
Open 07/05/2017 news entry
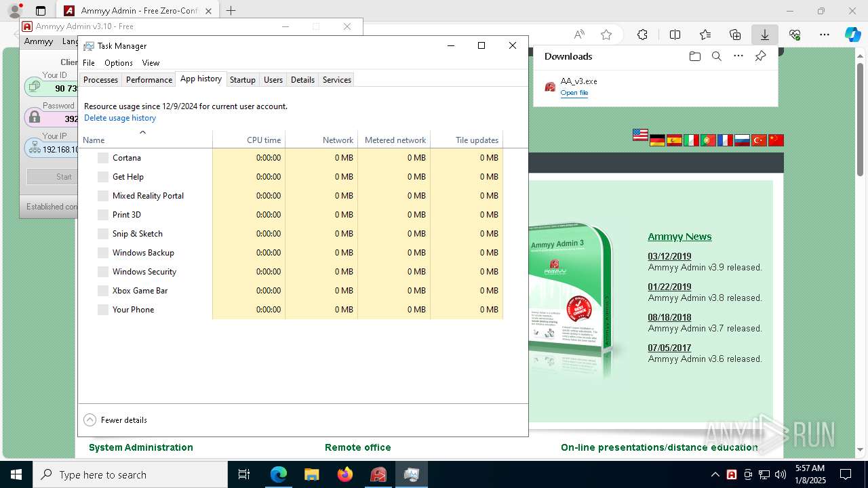[x=669, y=348]
